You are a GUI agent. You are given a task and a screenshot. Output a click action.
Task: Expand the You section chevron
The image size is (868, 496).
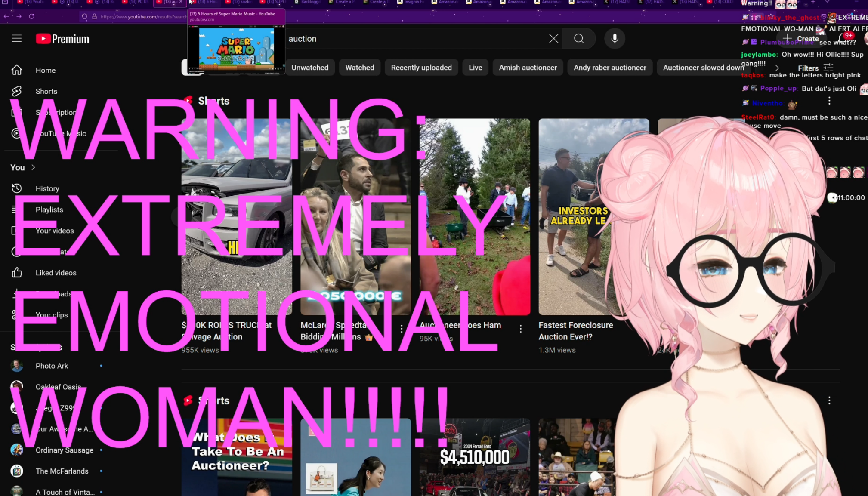coord(33,167)
